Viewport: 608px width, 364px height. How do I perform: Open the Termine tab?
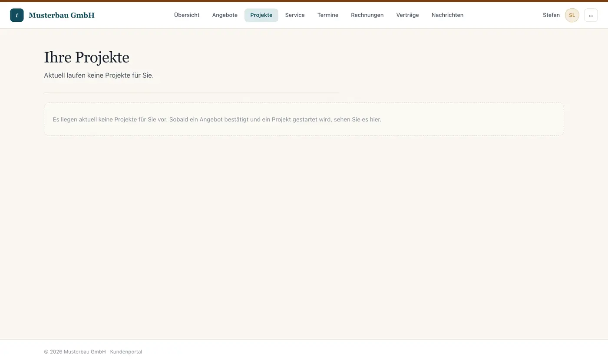(x=328, y=15)
